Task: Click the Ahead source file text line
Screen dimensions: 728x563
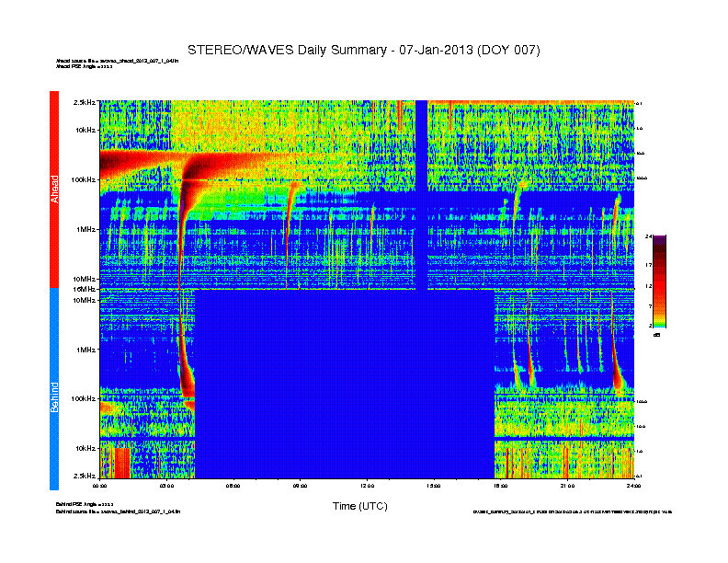Action: tap(117, 61)
